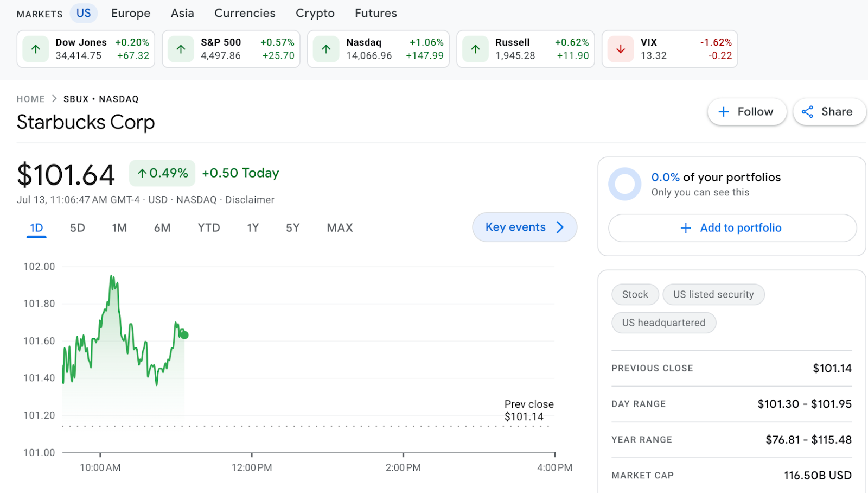Click the 102.00 price axis label
Image resolution: width=868 pixels, height=493 pixels.
pyautogui.click(x=39, y=267)
